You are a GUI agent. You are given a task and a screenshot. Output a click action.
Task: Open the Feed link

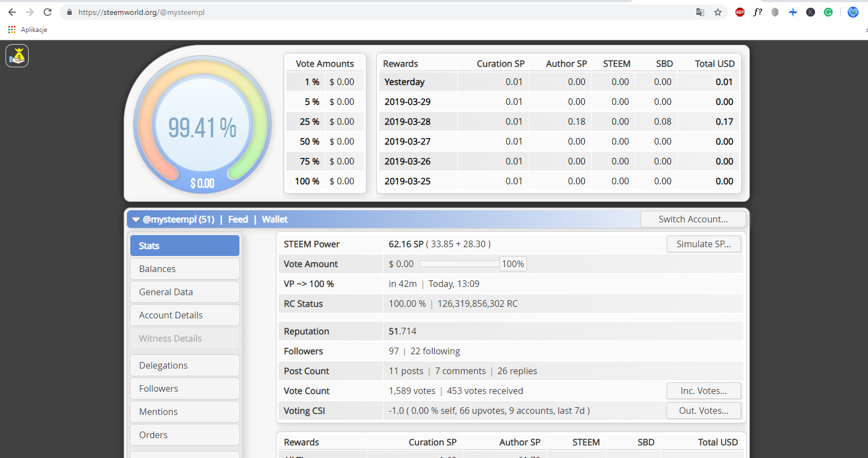point(238,220)
